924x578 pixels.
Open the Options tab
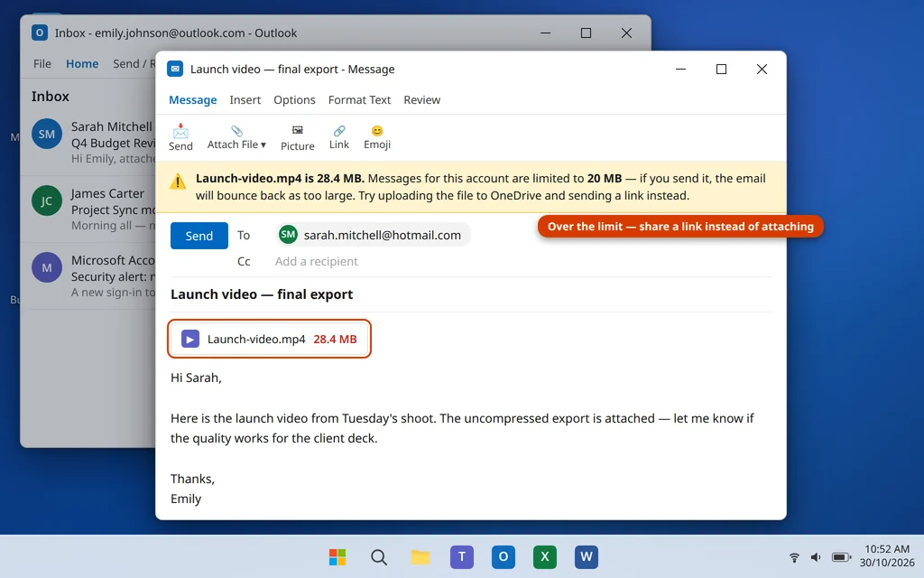click(x=294, y=99)
